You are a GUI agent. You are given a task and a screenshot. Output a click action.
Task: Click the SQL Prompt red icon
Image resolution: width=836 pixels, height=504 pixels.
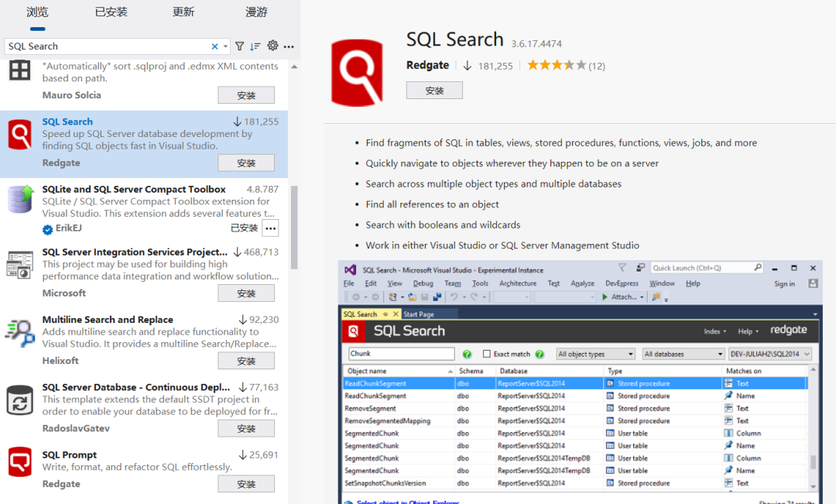click(x=19, y=461)
